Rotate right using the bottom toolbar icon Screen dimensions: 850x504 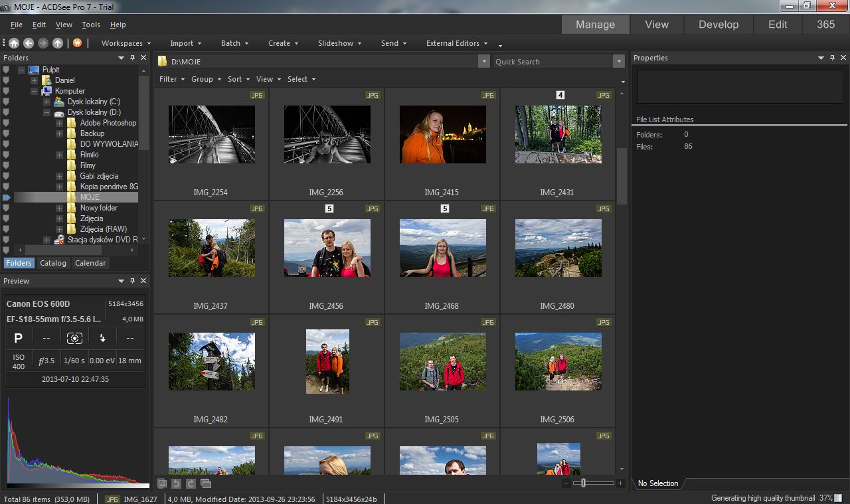(191, 483)
